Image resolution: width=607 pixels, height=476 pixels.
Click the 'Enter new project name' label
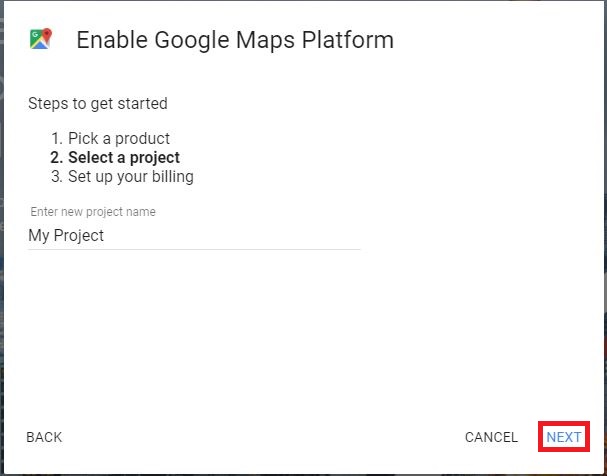tap(93, 212)
